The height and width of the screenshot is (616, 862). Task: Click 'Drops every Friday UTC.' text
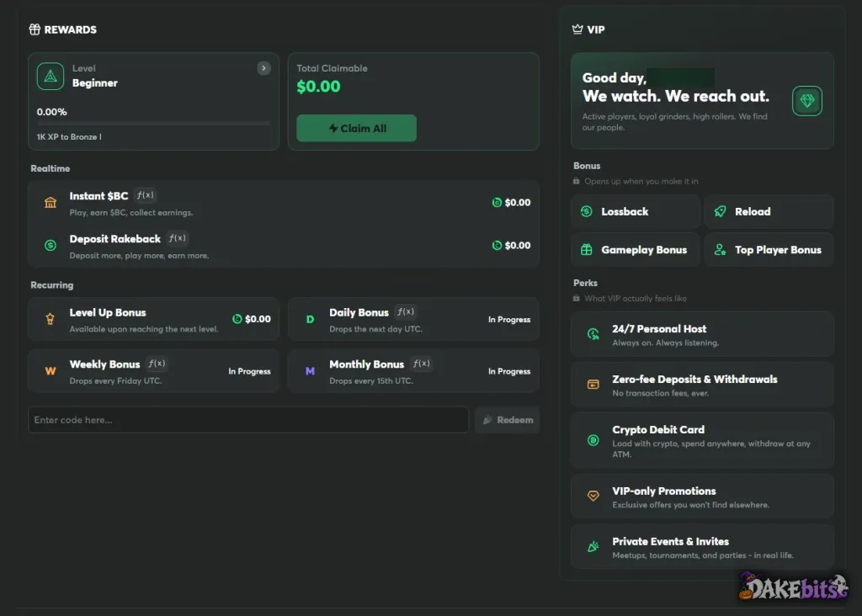(x=115, y=381)
